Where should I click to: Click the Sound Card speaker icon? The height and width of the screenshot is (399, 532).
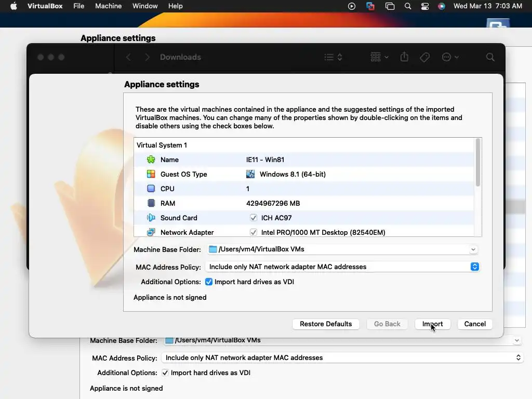(x=151, y=218)
